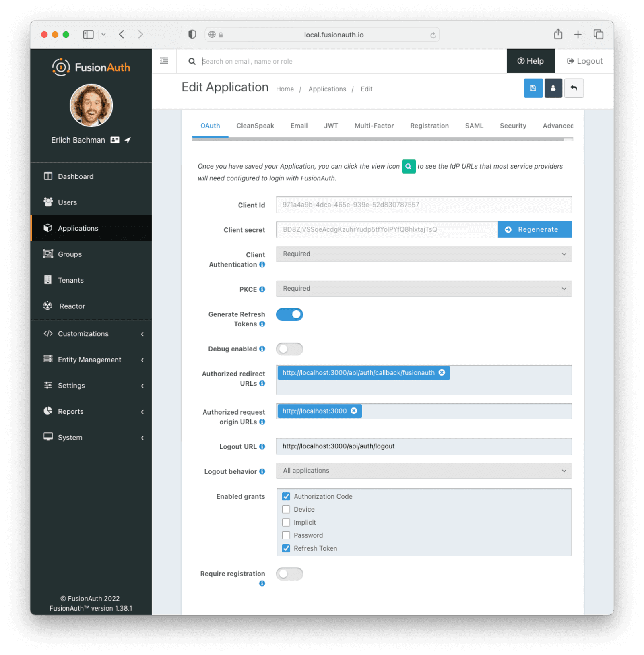
Task: Show Safari tab overview icon
Action: coord(598,34)
